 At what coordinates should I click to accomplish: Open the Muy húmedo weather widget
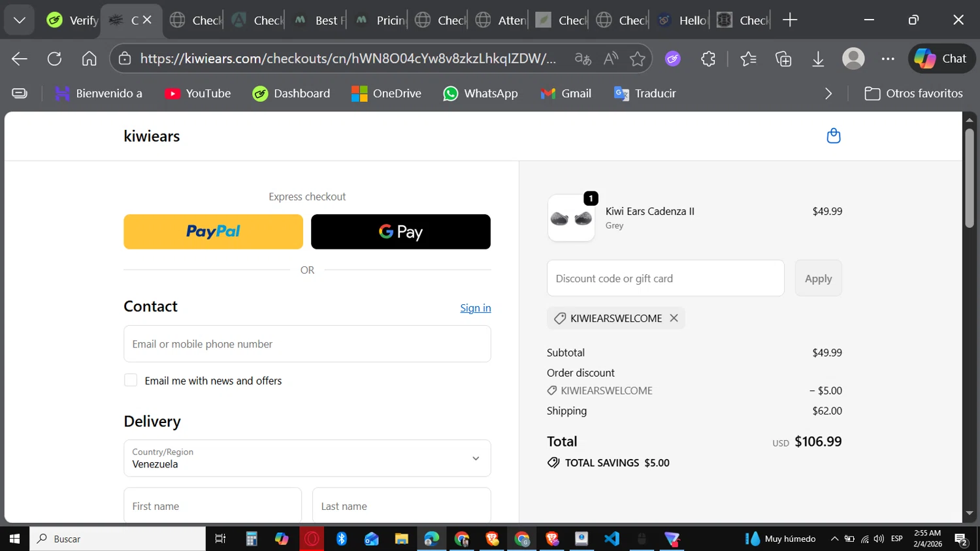coord(781,539)
